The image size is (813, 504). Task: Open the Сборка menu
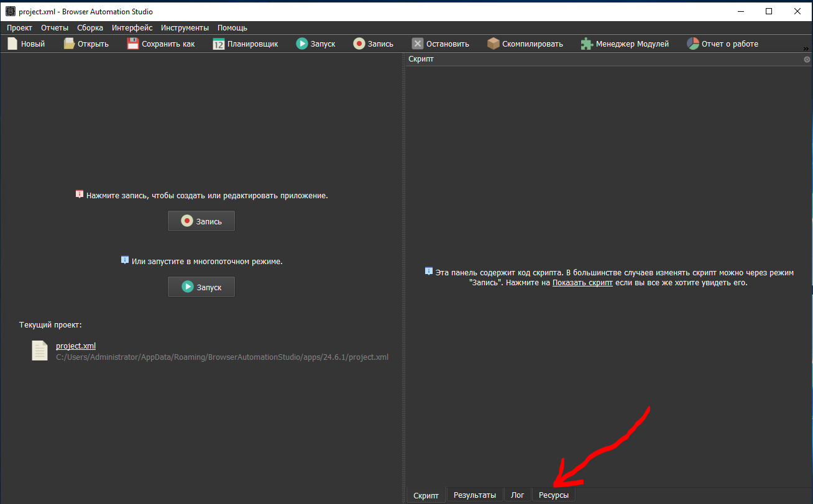90,27
